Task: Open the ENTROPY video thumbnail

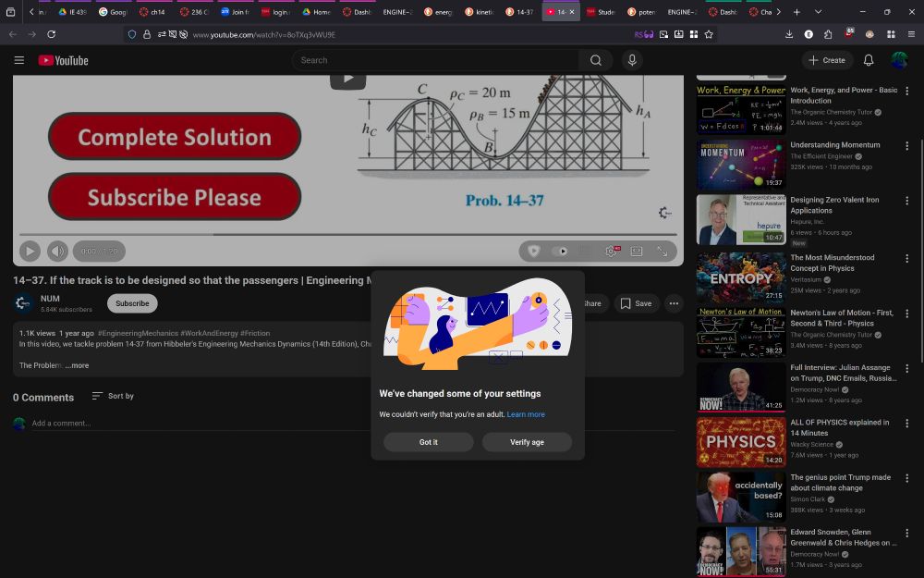Action: [740, 277]
